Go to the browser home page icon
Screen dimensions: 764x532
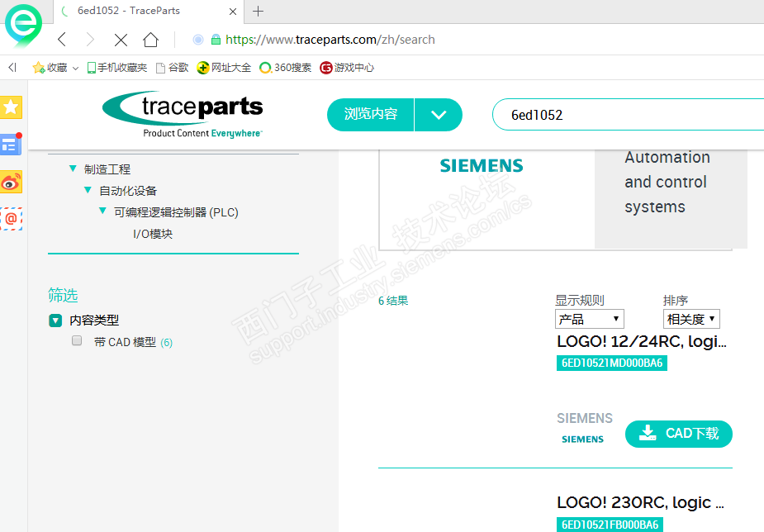(150, 40)
